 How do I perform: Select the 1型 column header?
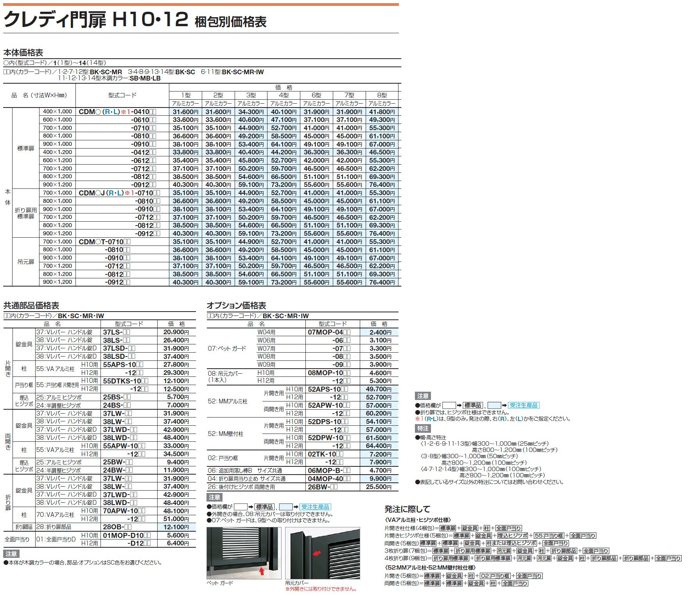[x=185, y=95]
